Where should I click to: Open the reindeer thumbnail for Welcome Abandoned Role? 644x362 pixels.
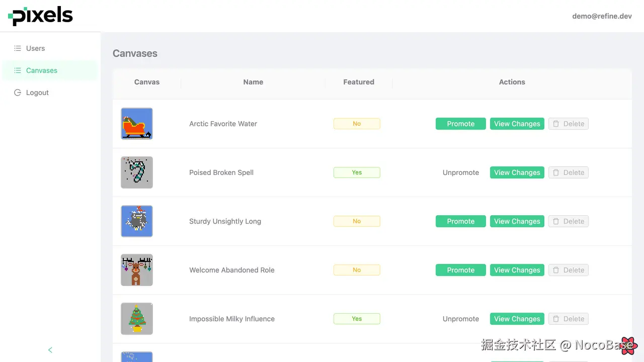tap(137, 270)
